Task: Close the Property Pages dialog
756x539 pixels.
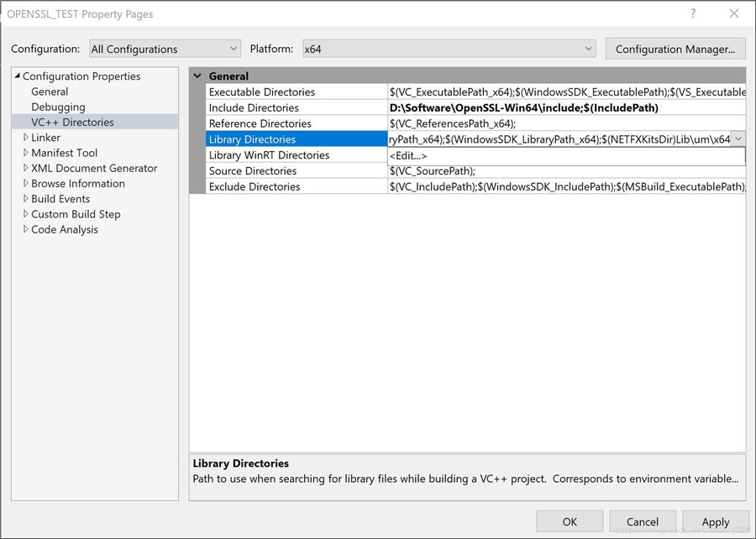Action: pyautogui.click(x=734, y=13)
